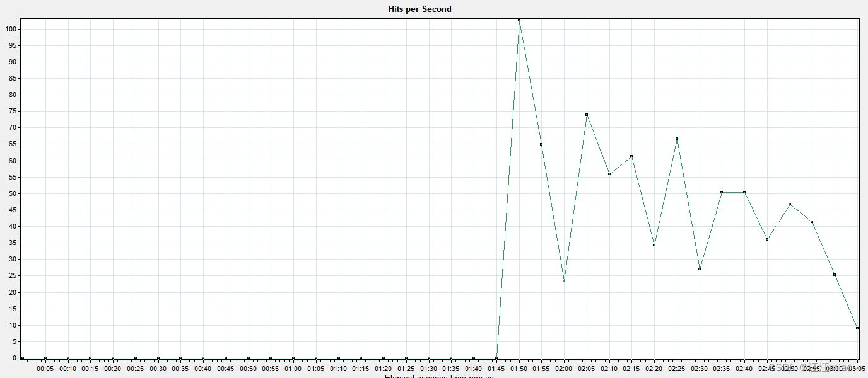Click the y-axis label "100"
The width and height of the screenshot is (868, 378).
click(x=11, y=29)
